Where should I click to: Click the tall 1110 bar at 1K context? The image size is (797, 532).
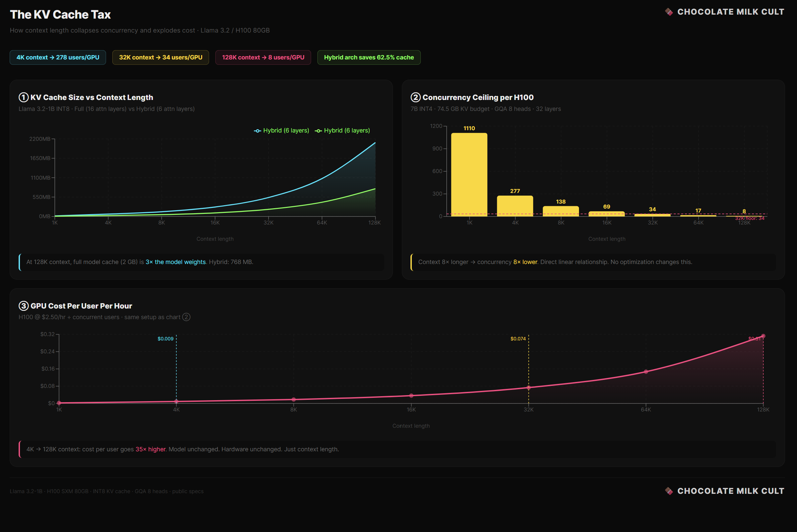point(469,174)
